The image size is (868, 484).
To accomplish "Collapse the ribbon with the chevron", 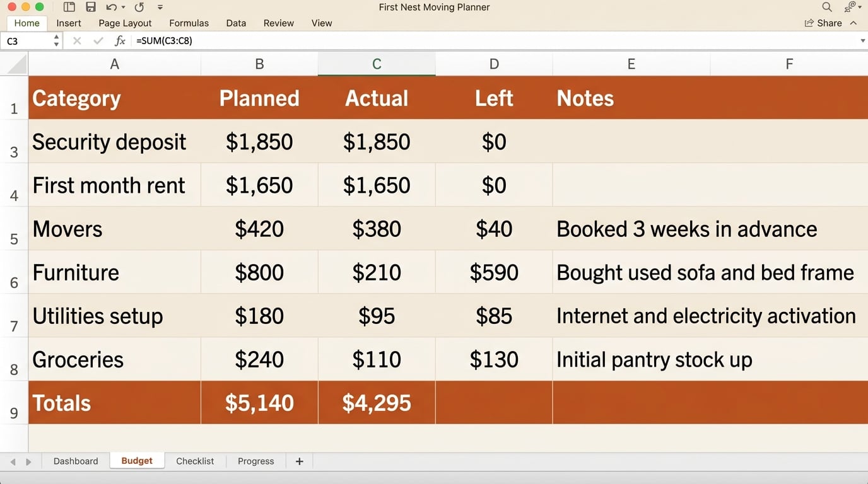I will (x=853, y=23).
